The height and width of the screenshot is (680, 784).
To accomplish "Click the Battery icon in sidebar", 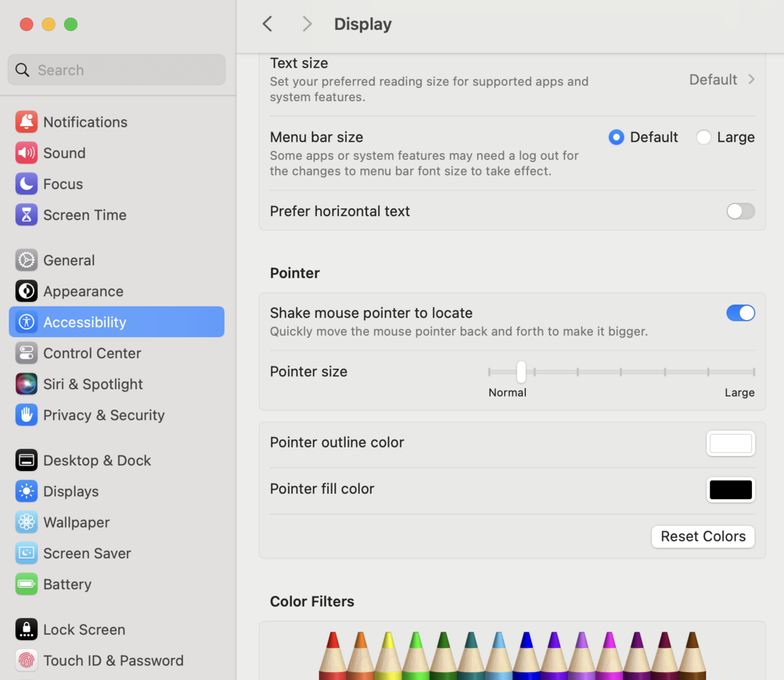I will pos(26,584).
